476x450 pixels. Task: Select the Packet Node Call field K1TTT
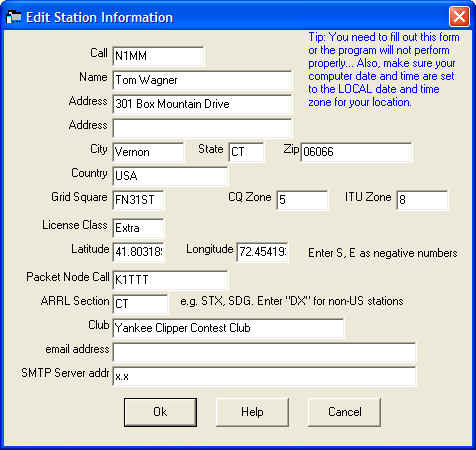170,280
